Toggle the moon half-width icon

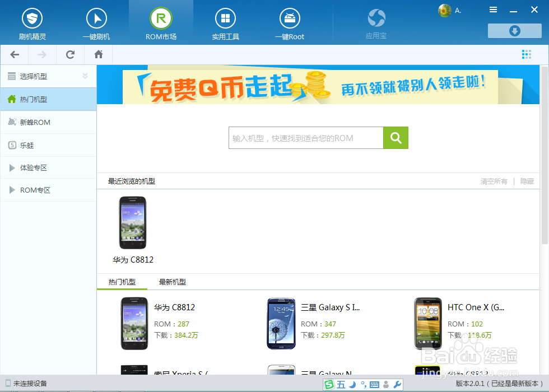click(352, 385)
